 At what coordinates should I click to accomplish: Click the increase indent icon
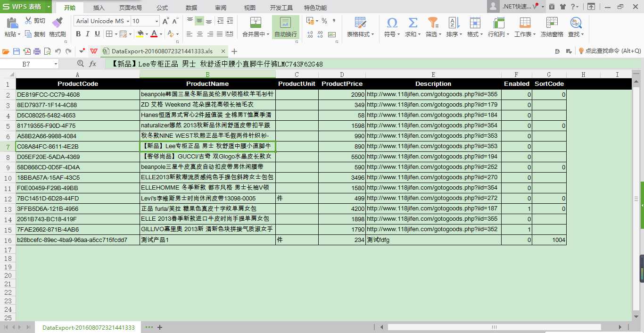[230, 21]
